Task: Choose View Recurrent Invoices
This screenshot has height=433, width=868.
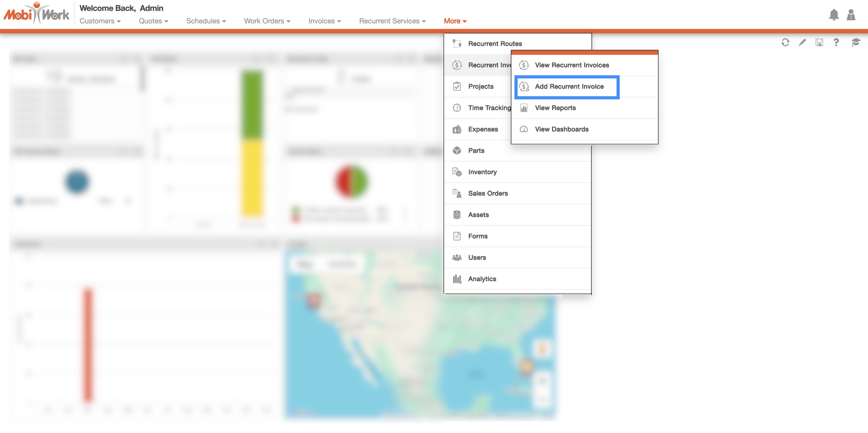Action: pyautogui.click(x=572, y=65)
